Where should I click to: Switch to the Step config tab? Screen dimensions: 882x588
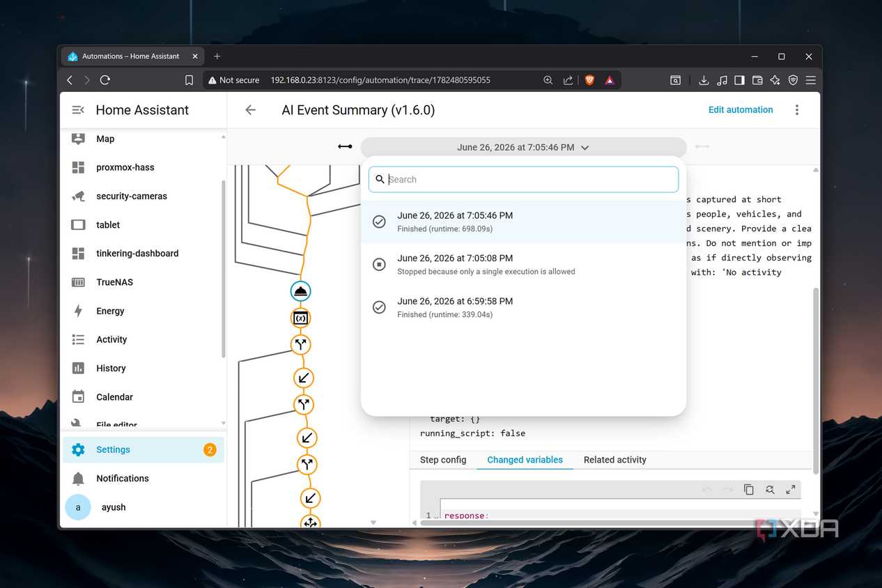443,460
